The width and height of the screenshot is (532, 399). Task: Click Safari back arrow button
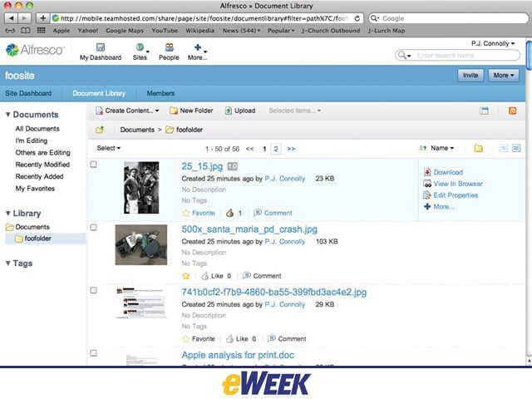11,18
